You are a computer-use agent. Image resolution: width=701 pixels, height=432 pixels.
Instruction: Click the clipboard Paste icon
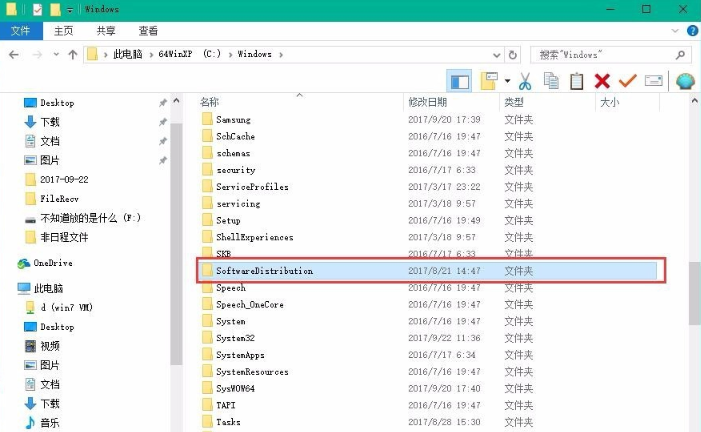coord(576,81)
